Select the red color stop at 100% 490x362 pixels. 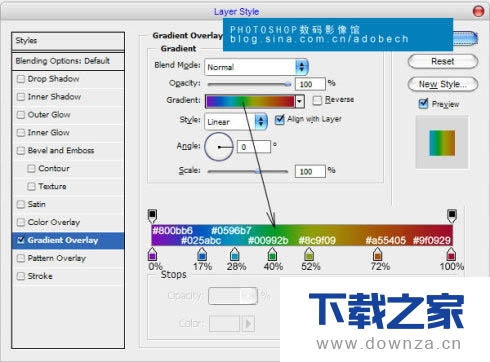[451, 254]
